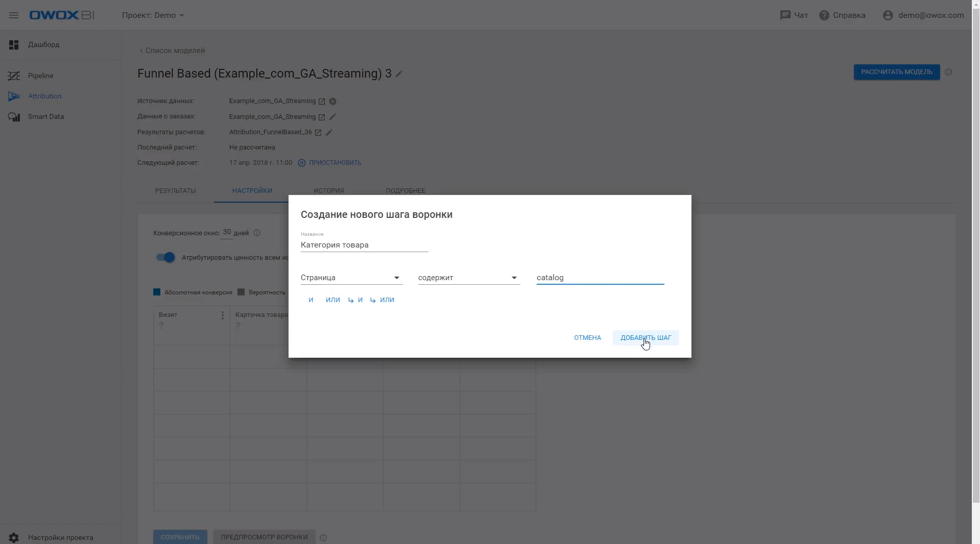Expand the содержит condition dropdown
This screenshot has height=544, width=980.
click(468, 278)
